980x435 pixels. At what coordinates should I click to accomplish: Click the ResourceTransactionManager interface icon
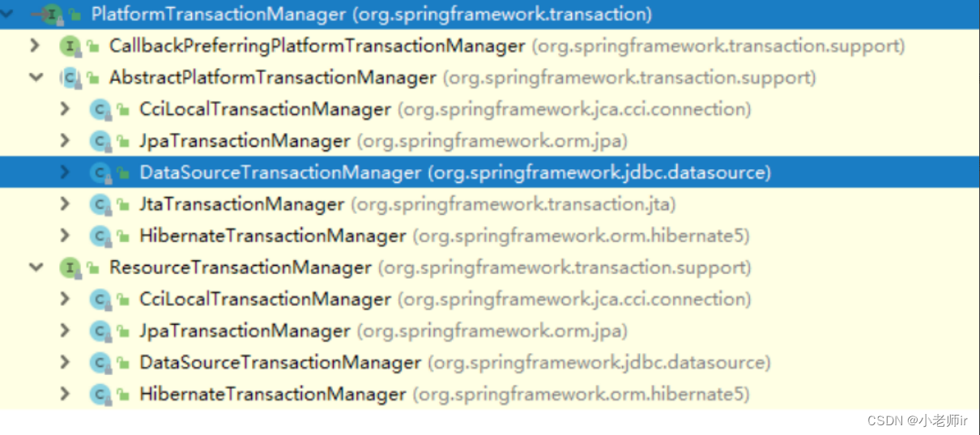[x=70, y=267]
